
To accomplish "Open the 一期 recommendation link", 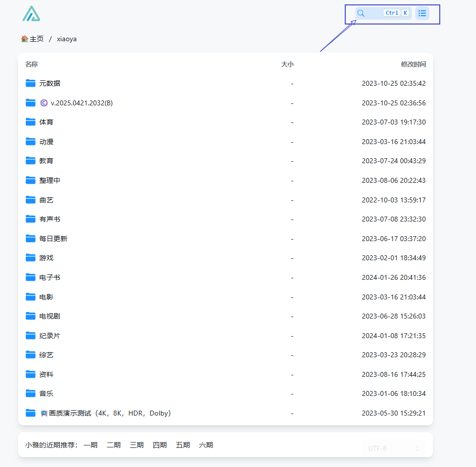I will 91,445.
